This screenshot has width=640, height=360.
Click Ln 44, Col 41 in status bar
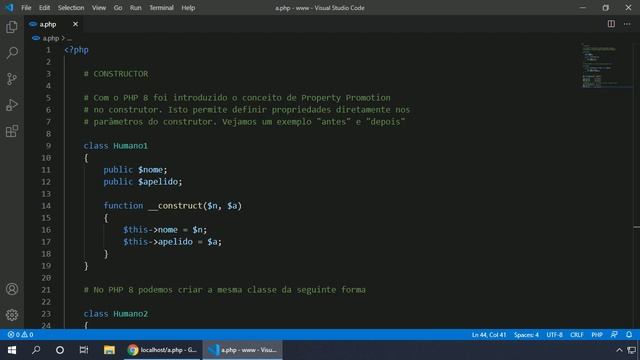(x=489, y=335)
